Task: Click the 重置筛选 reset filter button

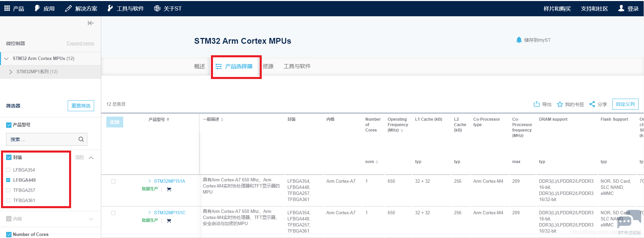Action: click(x=81, y=106)
